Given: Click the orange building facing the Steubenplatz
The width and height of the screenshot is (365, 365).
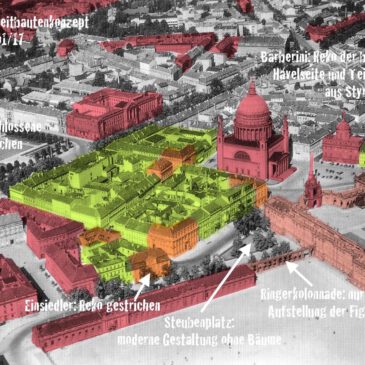Looking at the screenshot, I should 173,237.
